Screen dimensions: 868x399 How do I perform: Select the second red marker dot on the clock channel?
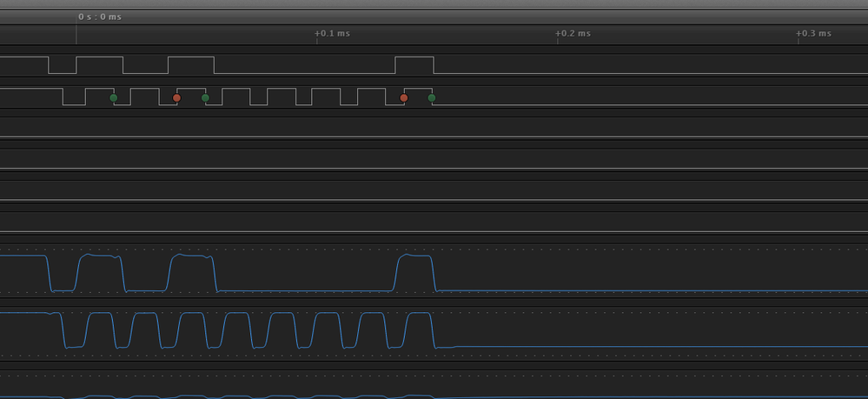pos(403,98)
